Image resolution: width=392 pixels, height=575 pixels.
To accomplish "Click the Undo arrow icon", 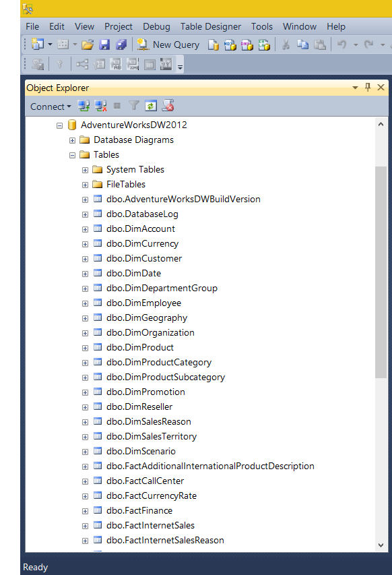I will coord(341,44).
